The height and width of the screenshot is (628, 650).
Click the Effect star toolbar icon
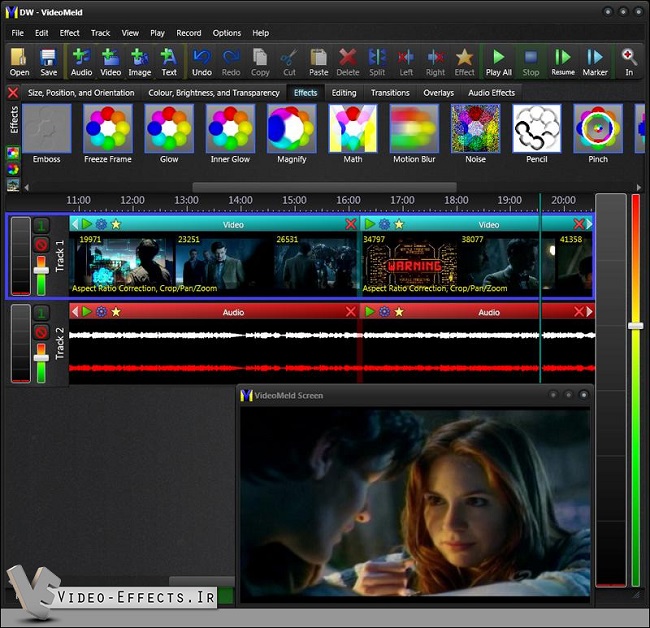[x=464, y=62]
